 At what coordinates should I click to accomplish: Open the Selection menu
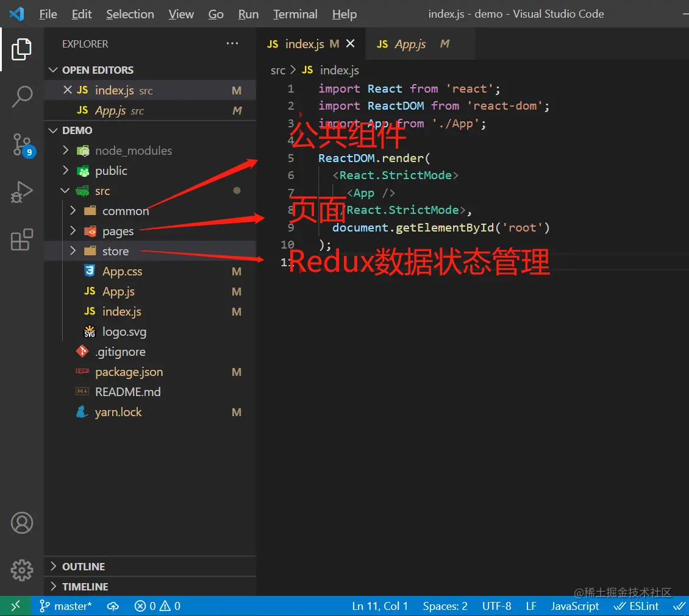[130, 14]
